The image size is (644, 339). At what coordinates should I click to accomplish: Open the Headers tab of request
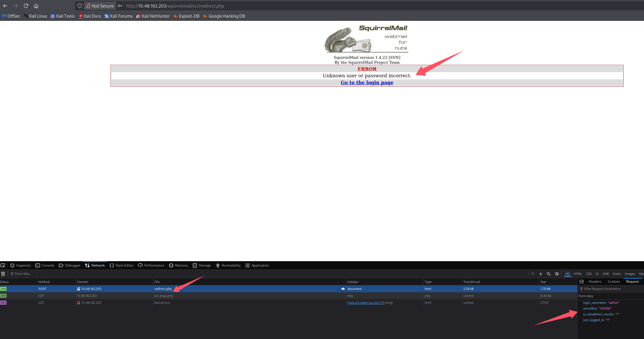point(595,282)
